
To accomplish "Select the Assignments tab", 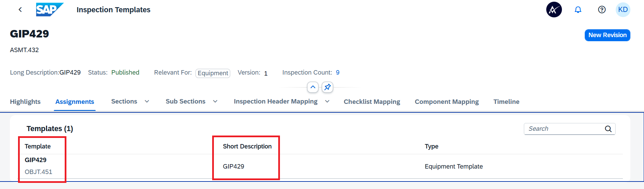I will 75,101.
